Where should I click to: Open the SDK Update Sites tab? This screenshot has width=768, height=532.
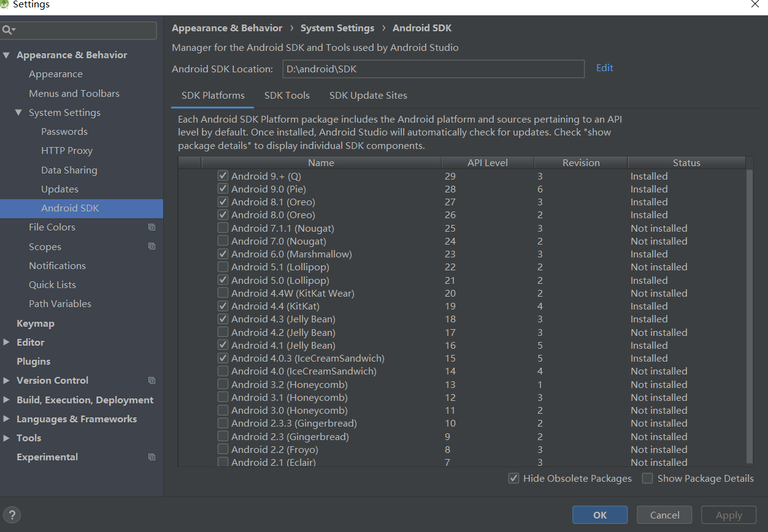click(x=368, y=96)
